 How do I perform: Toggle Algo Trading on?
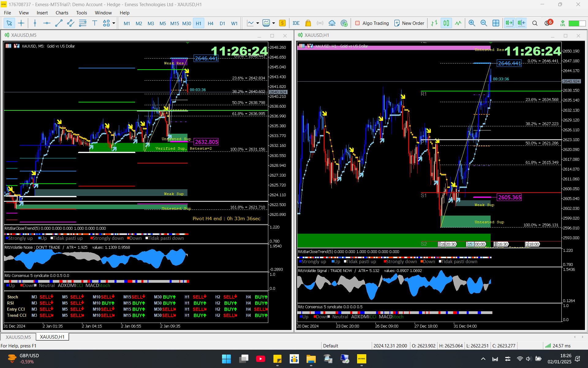[372, 23]
